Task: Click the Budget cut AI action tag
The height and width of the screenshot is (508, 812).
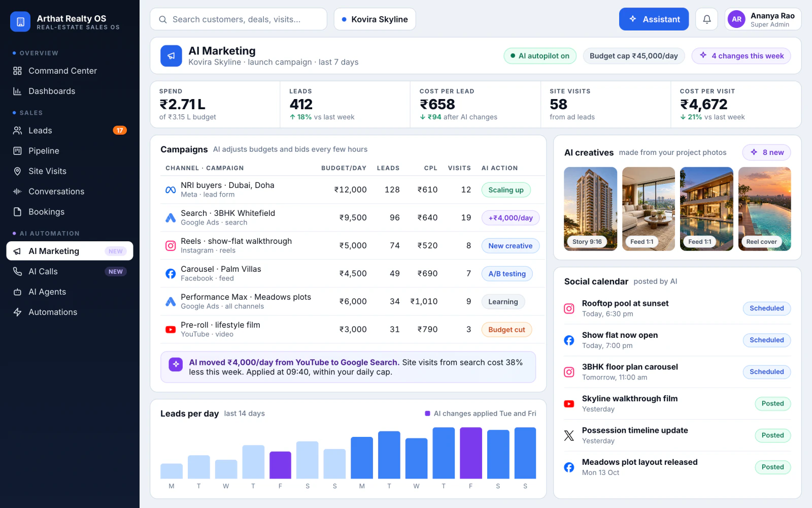Action: point(506,330)
